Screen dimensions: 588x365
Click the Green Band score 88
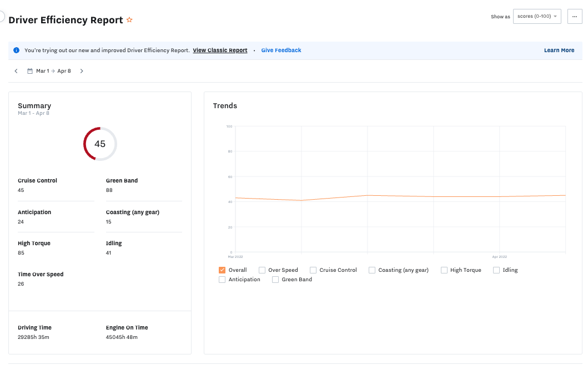109,190
